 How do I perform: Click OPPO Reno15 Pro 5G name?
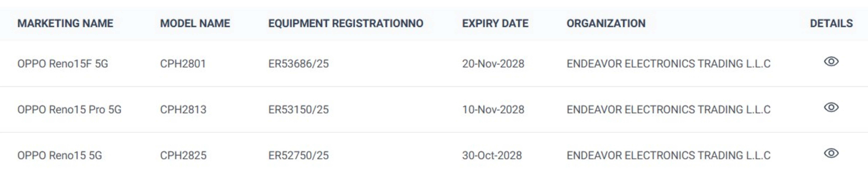click(x=69, y=109)
